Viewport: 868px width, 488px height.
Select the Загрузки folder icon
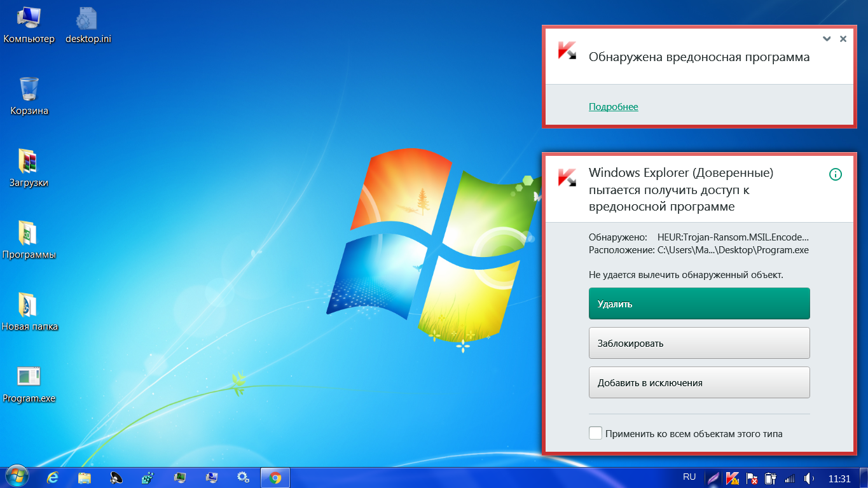(29, 169)
